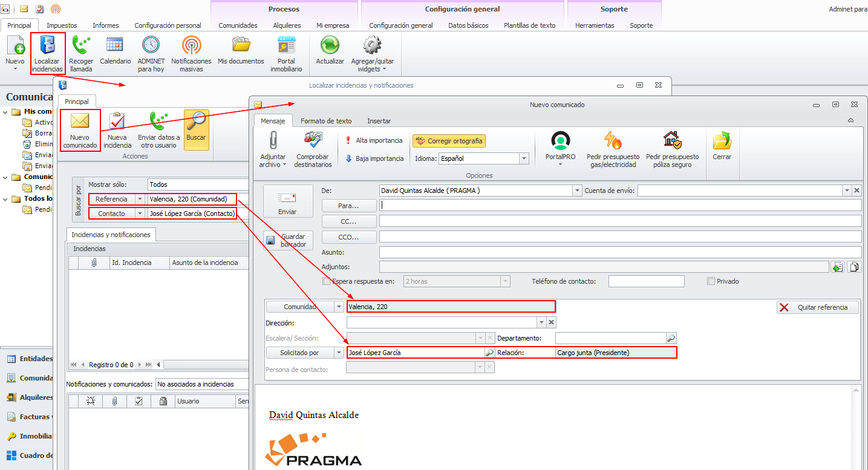Click the Quitar referencia button
The image size is (868, 470).
click(x=817, y=307)
